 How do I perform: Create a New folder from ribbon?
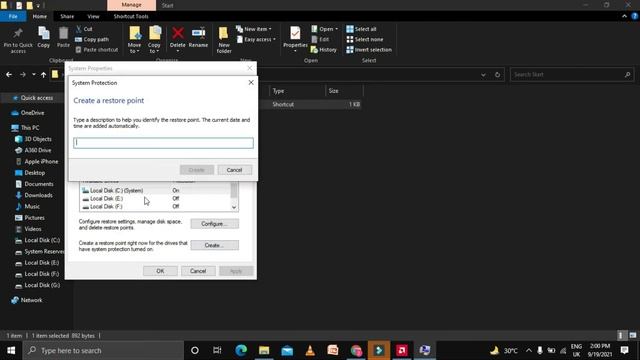[x=224, y=40]
